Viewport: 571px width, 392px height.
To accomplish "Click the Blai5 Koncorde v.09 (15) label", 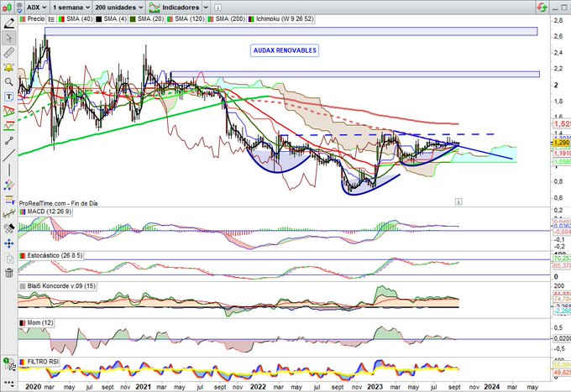I will point(61,286).
